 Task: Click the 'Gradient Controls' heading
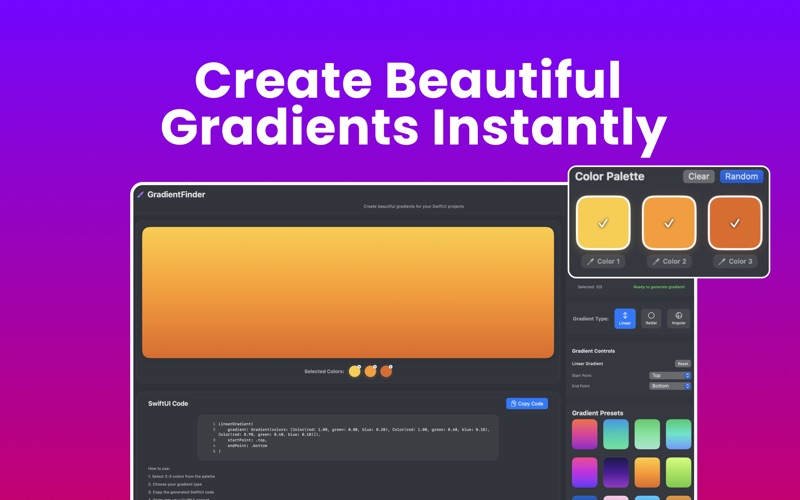click(x=593, y=351)
